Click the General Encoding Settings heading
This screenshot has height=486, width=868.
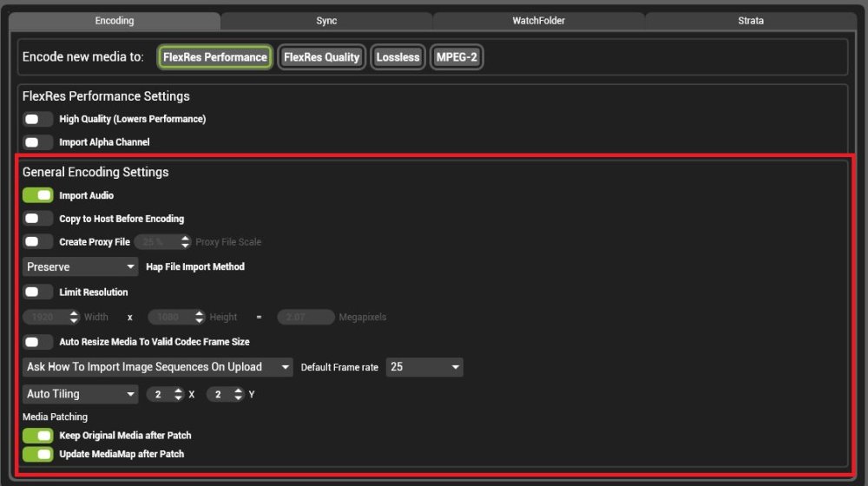click(x=95, y=172)
